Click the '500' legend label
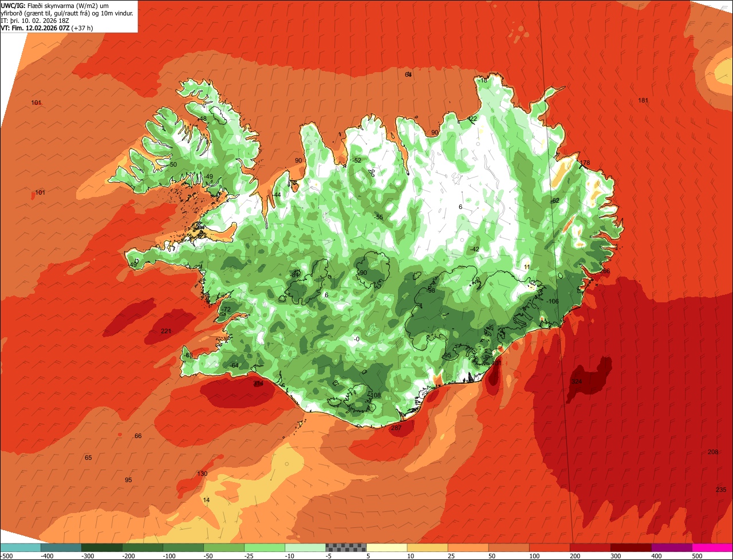This screenshot has width=733, height=560. pyautogui.click(x=697, y=556)
